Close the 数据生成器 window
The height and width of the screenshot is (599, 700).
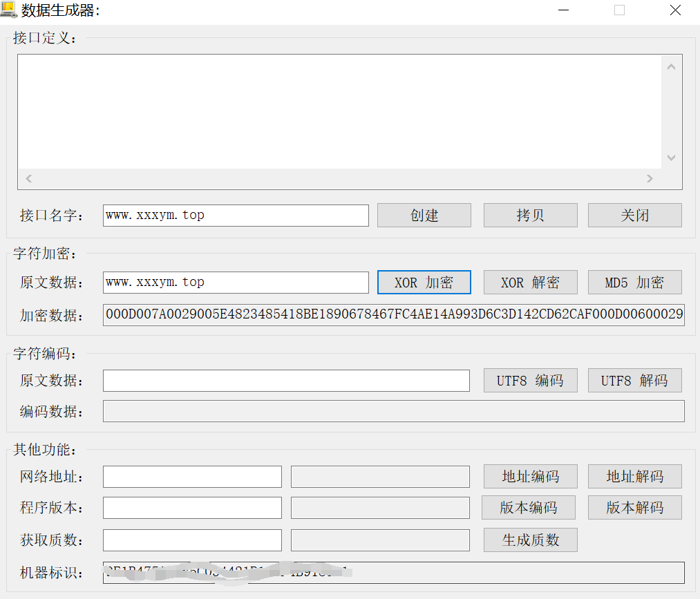[x=675, y=10]
